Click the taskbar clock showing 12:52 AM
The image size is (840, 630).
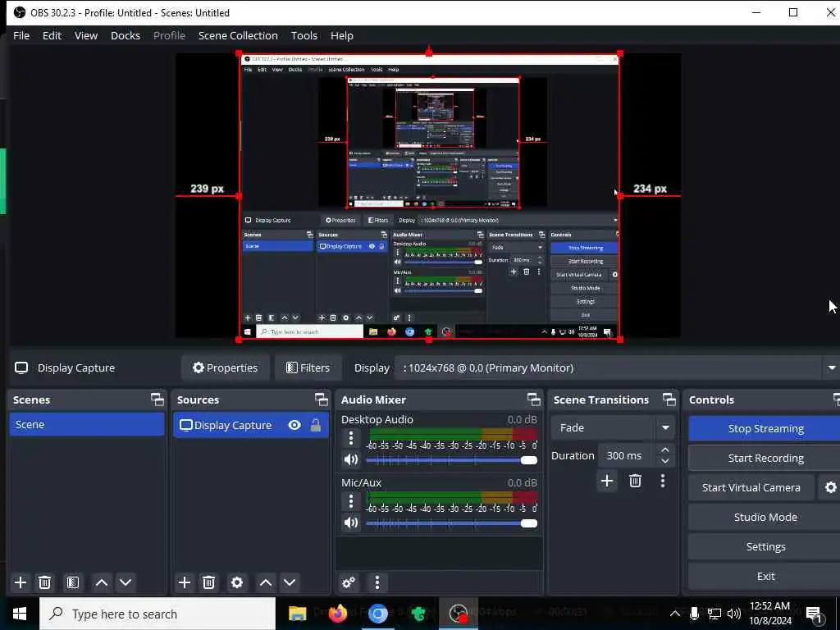tap(769, 614)
